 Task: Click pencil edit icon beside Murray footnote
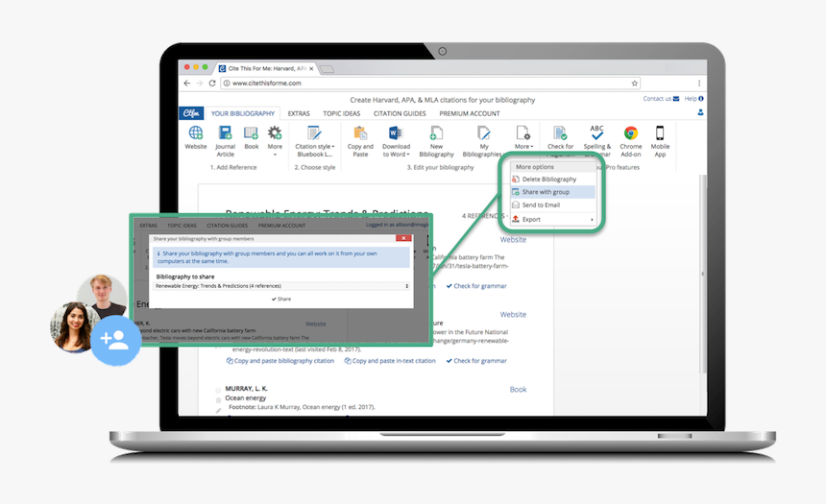(x=218, y=410)
